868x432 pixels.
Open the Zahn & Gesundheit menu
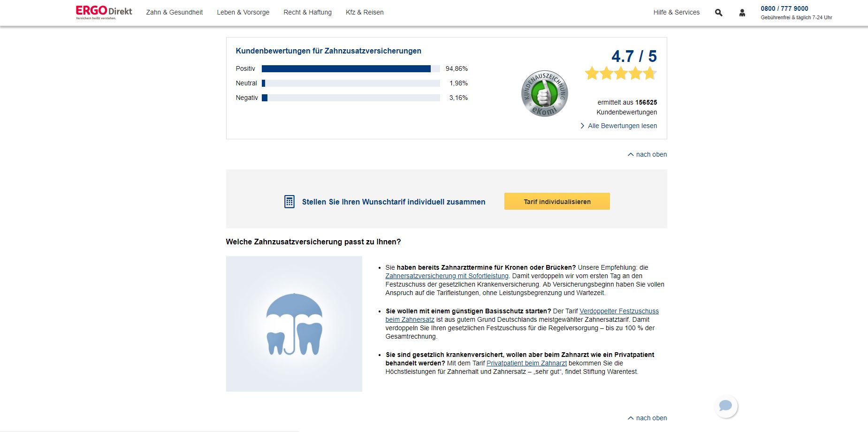click(x=175, y=12)
